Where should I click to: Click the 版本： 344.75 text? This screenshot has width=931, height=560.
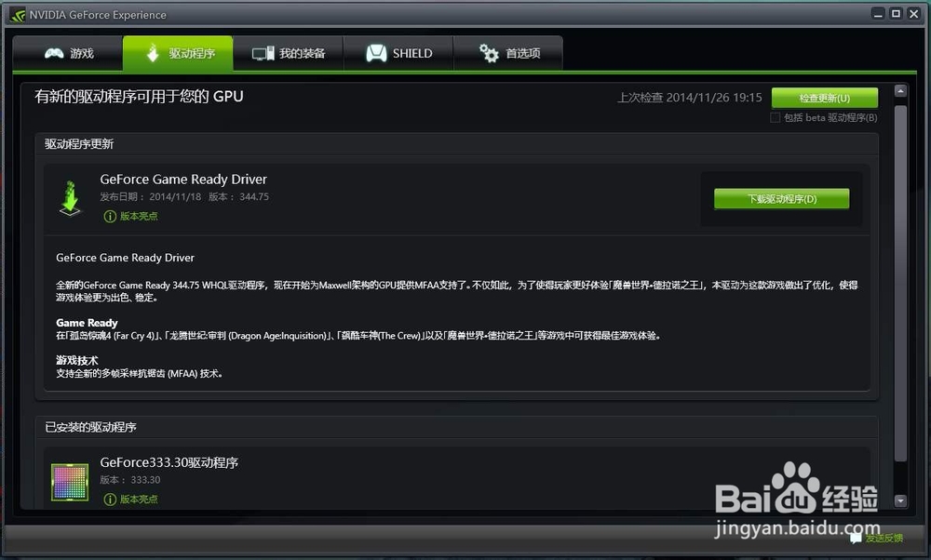(238, 197)
